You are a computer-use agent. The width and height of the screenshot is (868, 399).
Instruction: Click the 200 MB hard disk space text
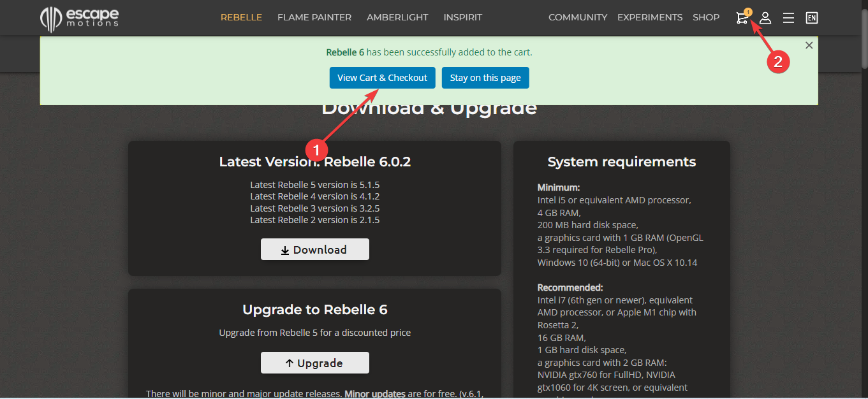point(588,225)
